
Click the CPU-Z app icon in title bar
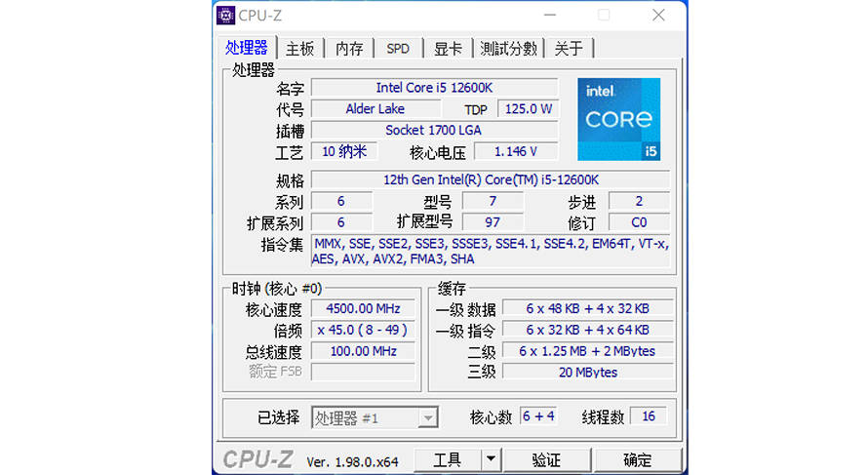226,16
